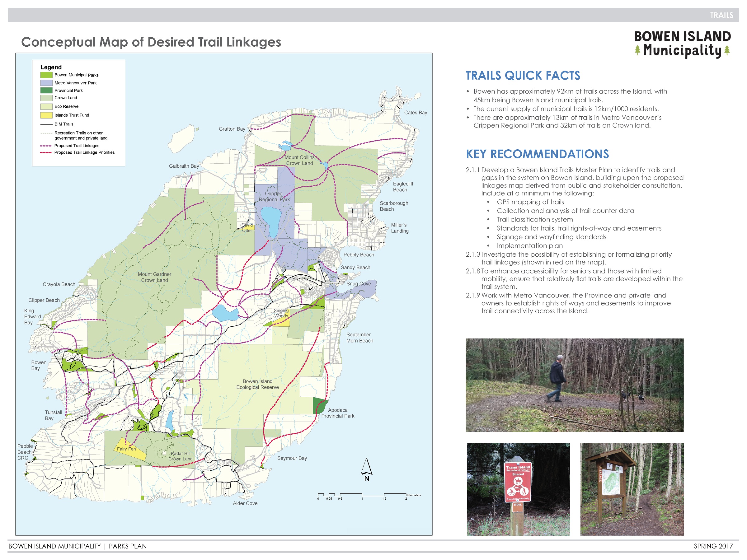This screenshot has height=560, width=747.
Task: Click the 'Cates Bay' map label
Action: click(416, 113)
